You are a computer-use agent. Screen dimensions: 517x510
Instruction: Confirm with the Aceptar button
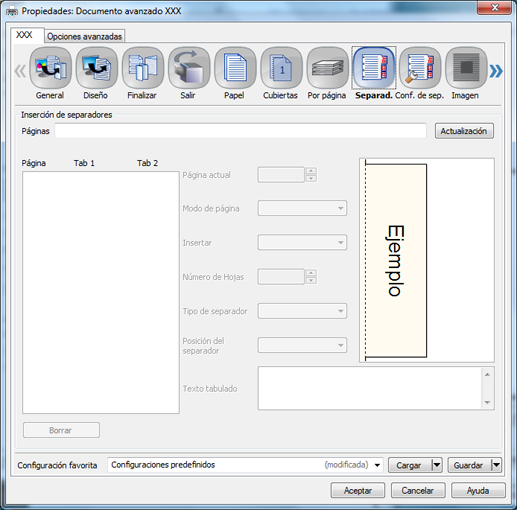coord(358,490)
